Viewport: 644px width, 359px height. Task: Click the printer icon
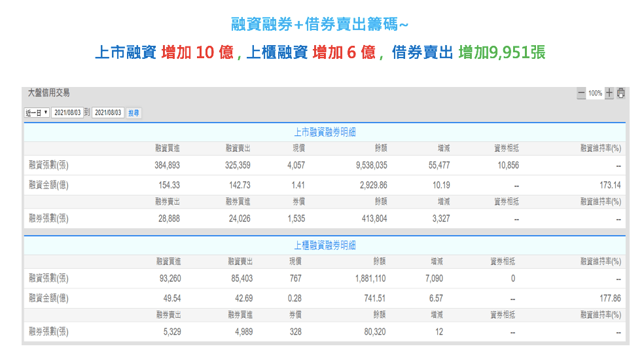pos(620,94)
